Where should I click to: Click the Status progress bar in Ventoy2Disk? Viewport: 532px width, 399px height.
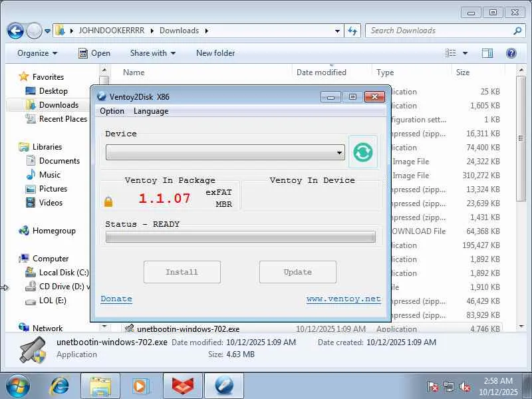point(241,237)
